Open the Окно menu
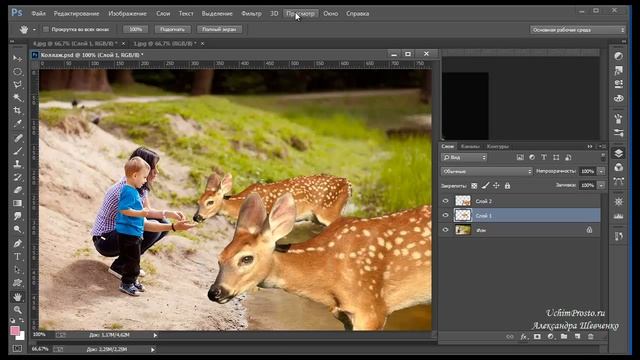Screen dimensions: 640x360 (331, 13)
